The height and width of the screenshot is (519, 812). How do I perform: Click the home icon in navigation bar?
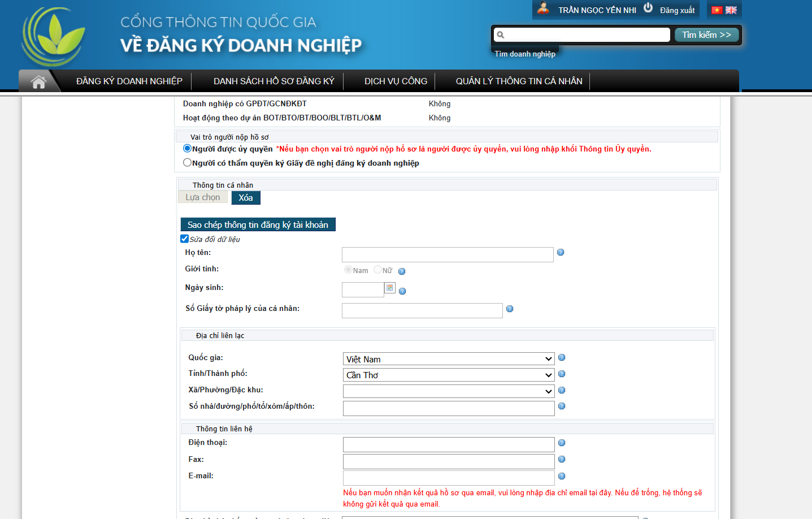point(38,82)
